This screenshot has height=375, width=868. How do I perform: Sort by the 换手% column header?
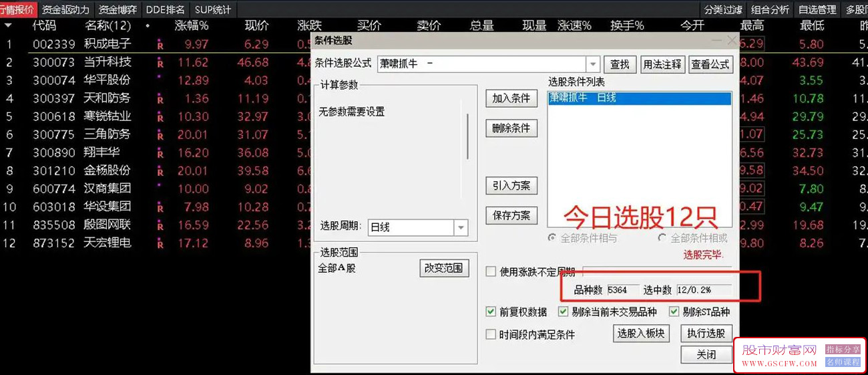[627, 25]
